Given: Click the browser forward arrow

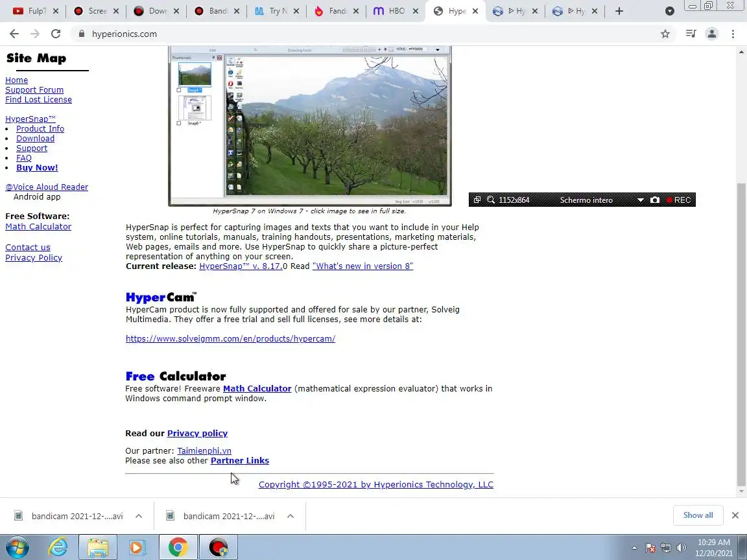Looking at the screenshot, I should click(35, 34).
